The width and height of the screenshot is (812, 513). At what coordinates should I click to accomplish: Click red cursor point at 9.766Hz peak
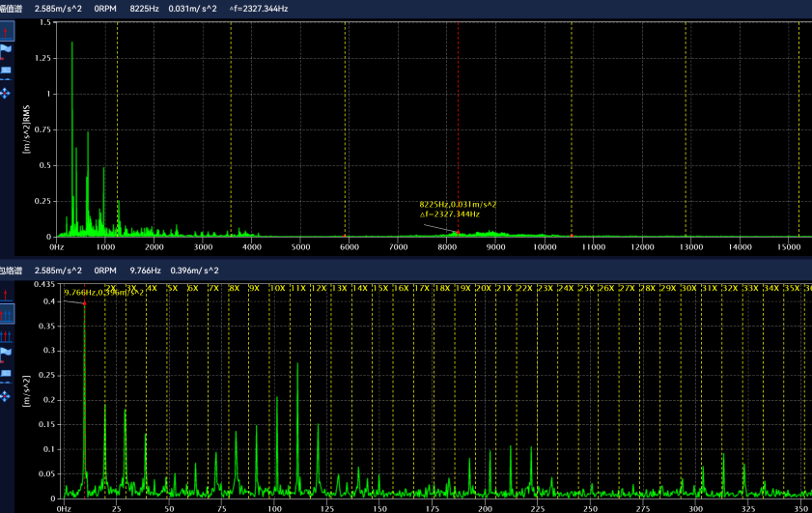(84, 303)
